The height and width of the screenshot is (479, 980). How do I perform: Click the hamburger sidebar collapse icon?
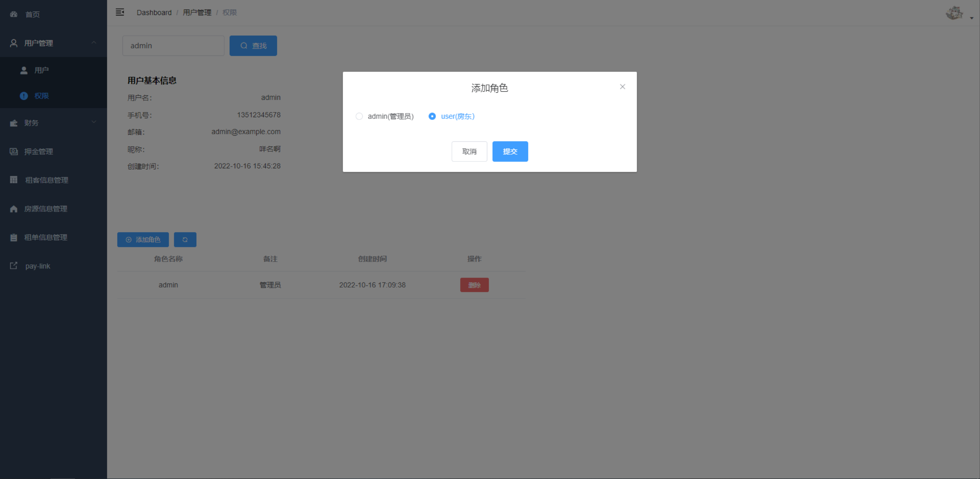click(120, 12)
